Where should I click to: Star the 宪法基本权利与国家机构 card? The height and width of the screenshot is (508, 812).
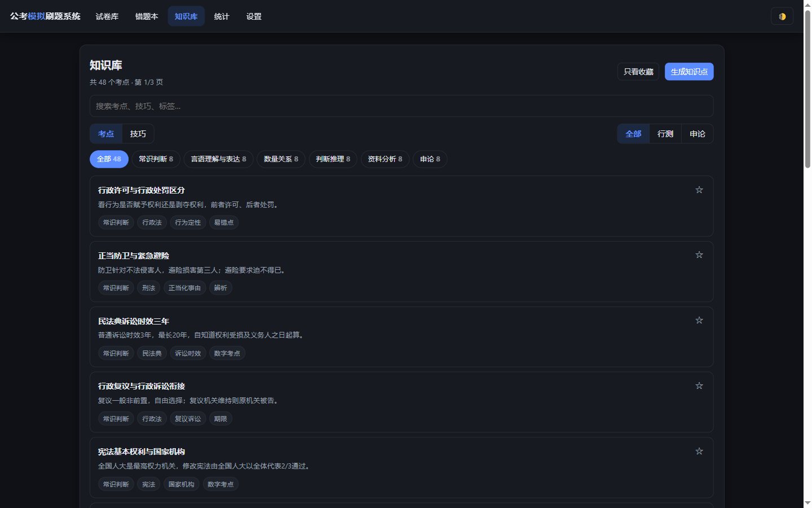tap(699, 452)
